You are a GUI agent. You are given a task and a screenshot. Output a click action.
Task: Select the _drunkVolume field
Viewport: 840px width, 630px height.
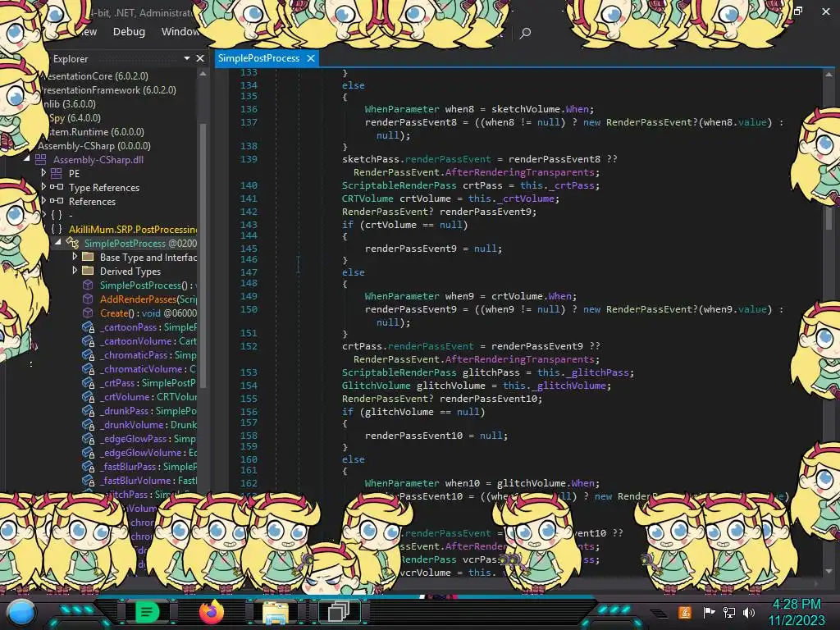(148, 424)
